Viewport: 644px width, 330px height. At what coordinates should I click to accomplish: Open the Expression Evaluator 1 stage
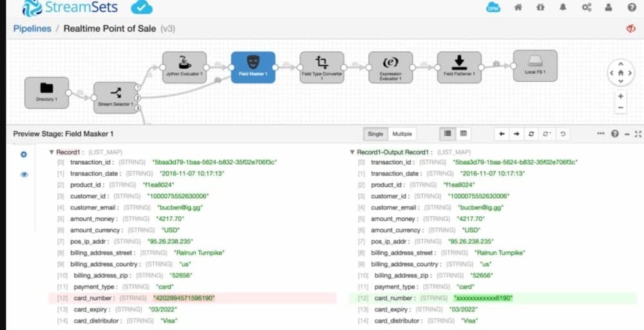(390, 68)
